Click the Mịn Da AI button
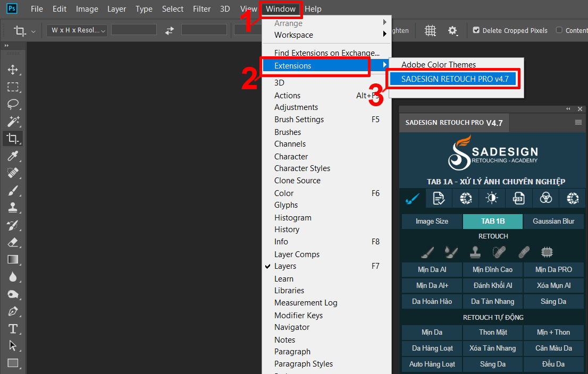The height and width of the screenshot is (374, 588). [432, 269]
